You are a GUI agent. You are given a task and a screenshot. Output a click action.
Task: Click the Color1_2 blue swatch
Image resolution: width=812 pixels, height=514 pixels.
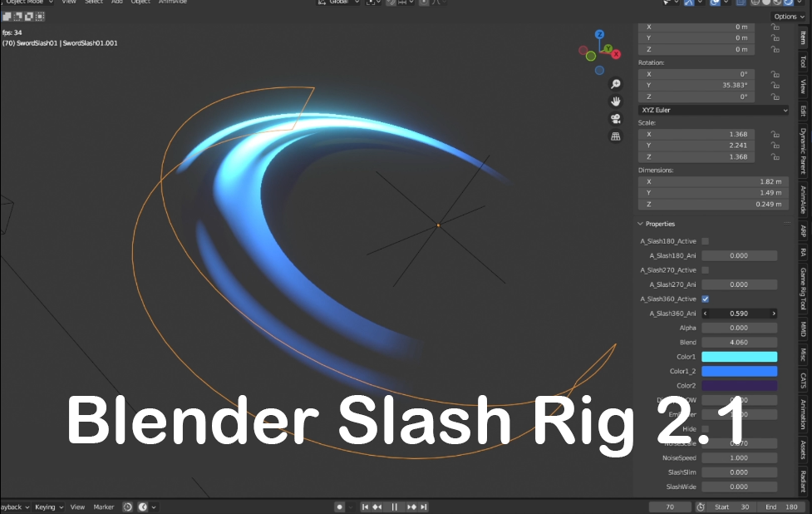(x=740, y=371)
